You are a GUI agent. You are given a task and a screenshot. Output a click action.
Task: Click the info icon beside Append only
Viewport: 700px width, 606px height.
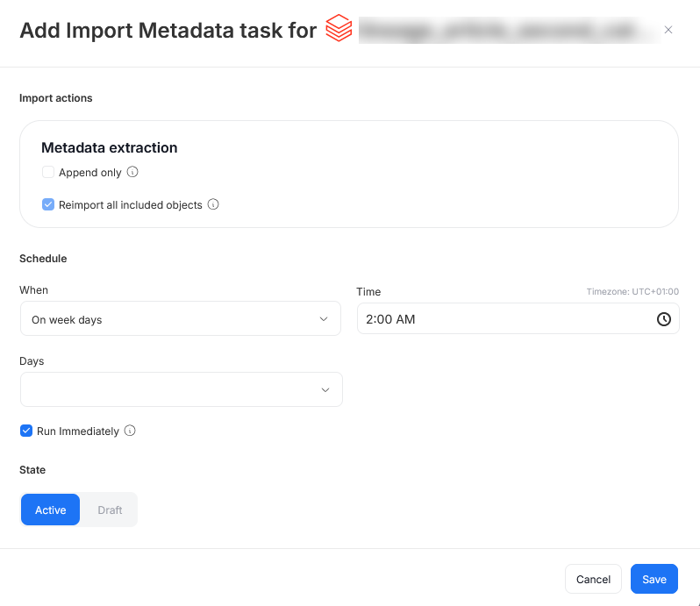132,172
